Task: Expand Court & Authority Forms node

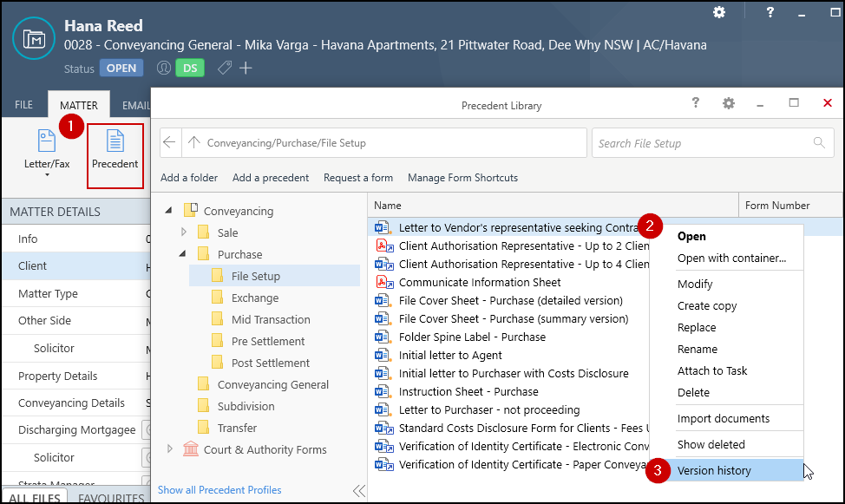Action: point(170,449)
